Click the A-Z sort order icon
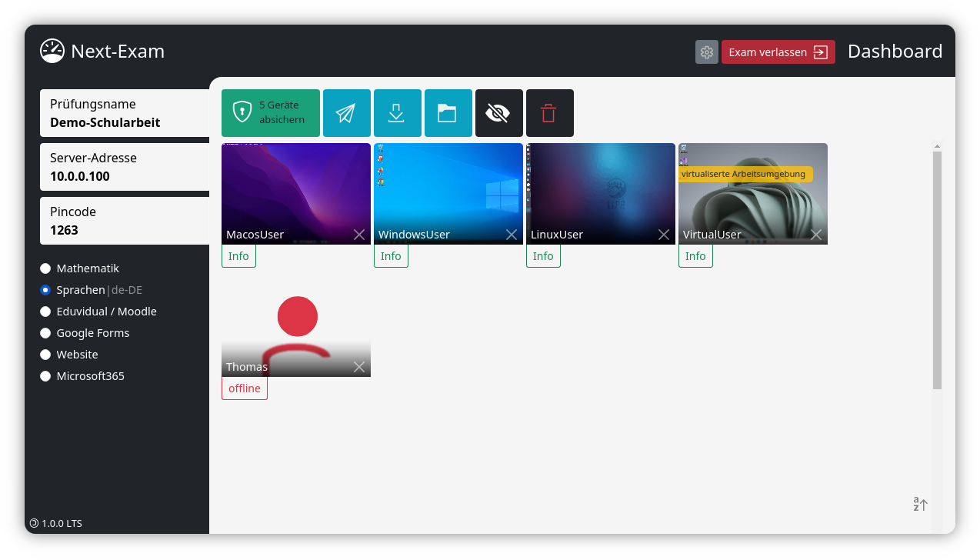Image resolution: width=980 pixels, height=560 pixels. pos(920,505)
